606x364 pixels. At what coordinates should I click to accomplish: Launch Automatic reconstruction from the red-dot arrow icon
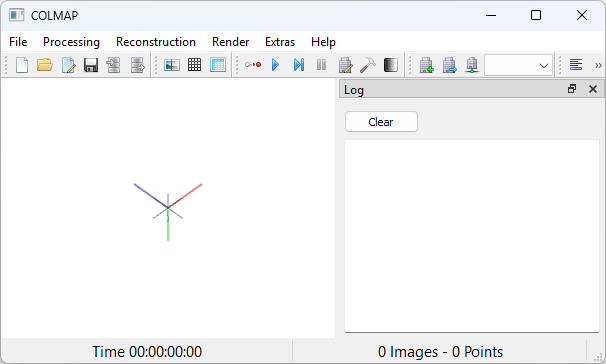click(253, 65)
